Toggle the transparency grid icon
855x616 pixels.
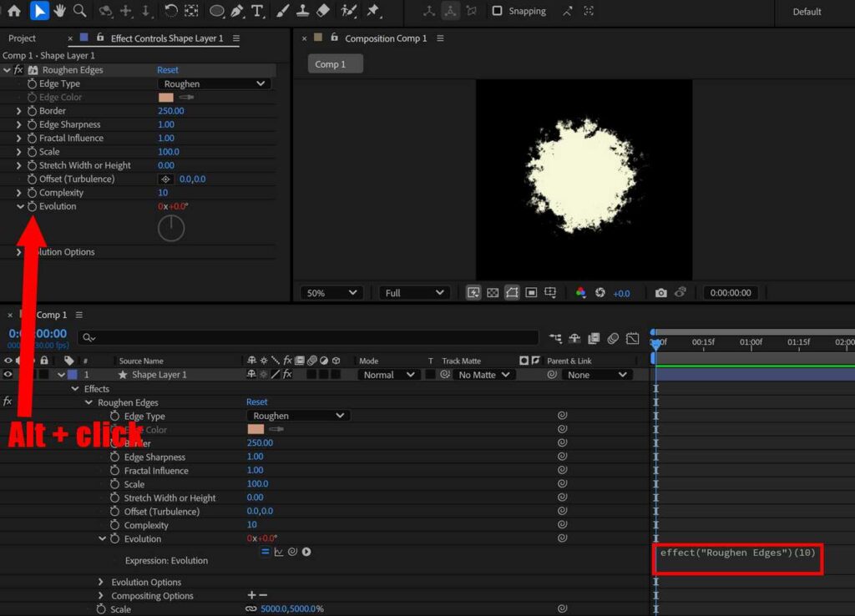[493, 293]
